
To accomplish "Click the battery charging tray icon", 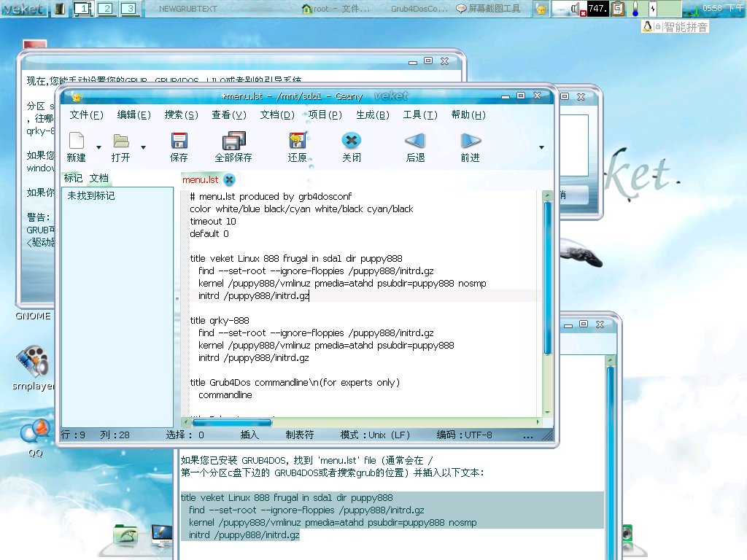I will (653, 9).
